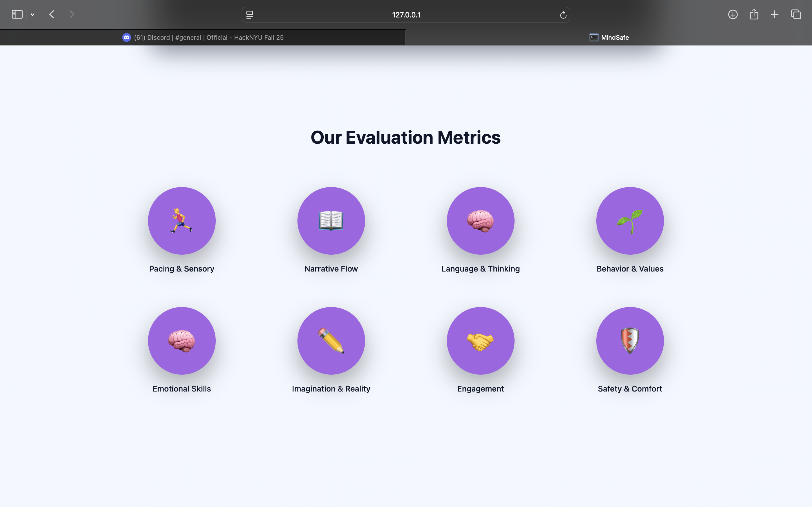Open a new tab with plus button
Viewport: 812px width, 507px height.
[775, 14]
